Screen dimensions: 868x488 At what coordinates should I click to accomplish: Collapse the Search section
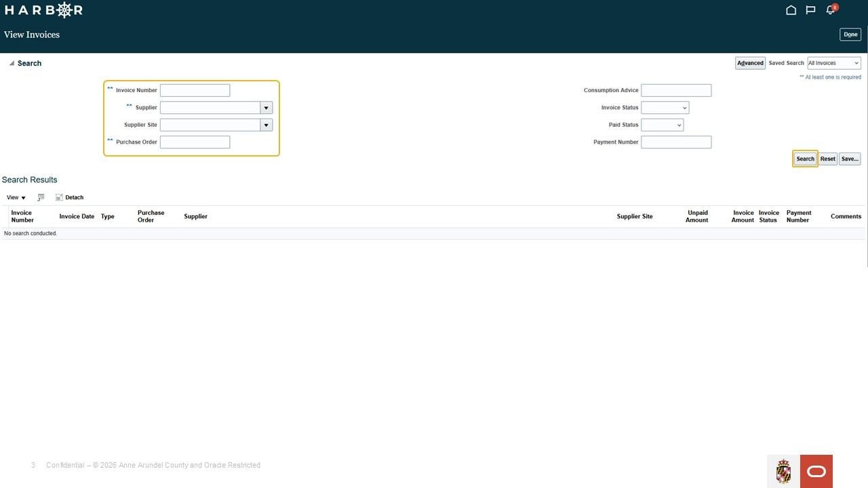(12, 63)
